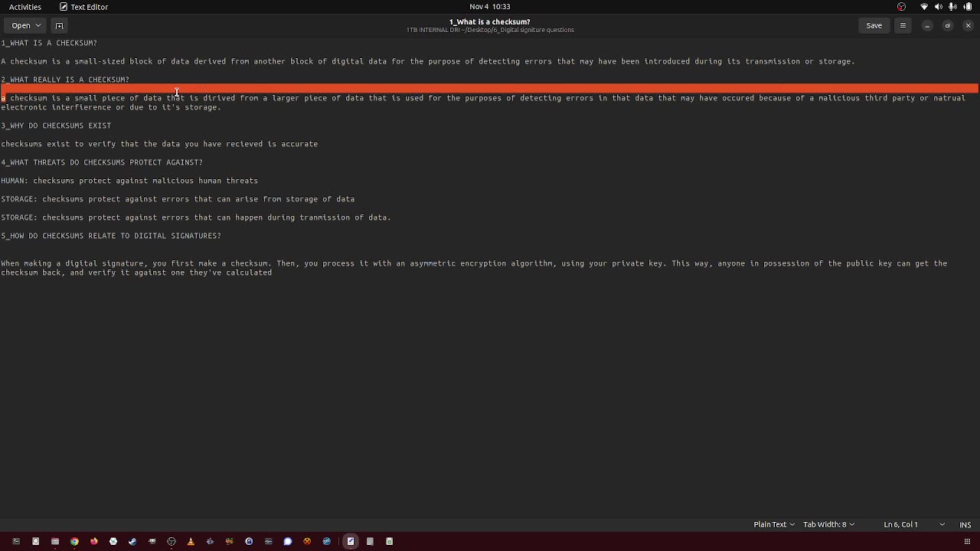Launch Firefox from the dock
The height and width of the screenshot is (551, 980).
click(94, 541)
